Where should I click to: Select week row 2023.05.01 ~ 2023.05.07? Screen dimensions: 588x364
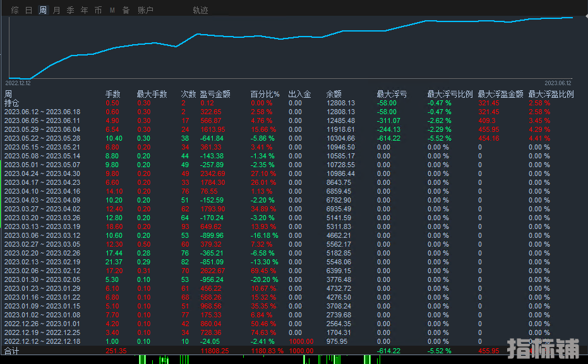42,165
